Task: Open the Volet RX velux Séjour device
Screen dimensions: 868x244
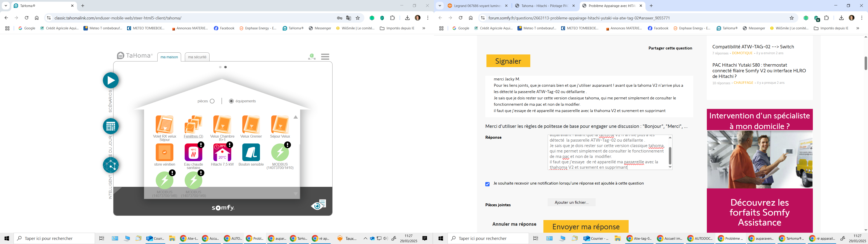Action: 164,124
